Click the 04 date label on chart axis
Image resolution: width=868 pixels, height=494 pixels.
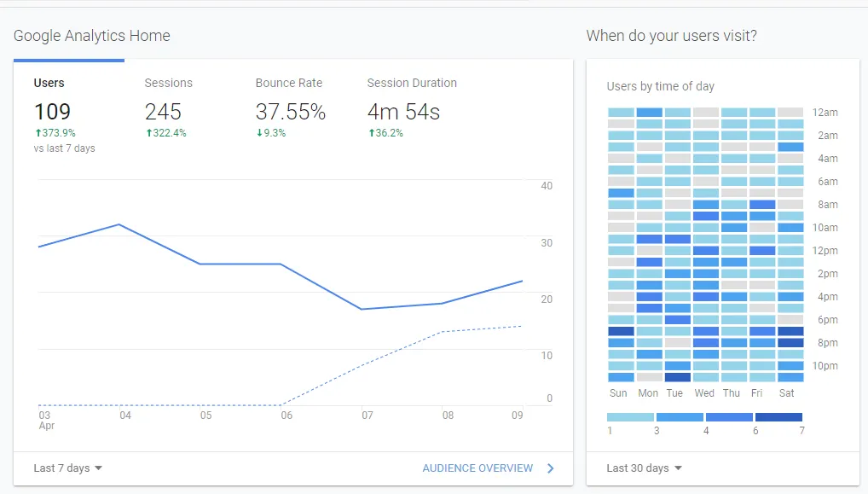click(x=125, y=416)
